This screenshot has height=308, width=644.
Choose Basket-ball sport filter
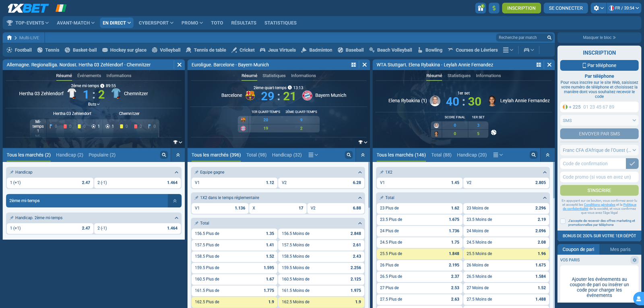click(x=80, y=50)
